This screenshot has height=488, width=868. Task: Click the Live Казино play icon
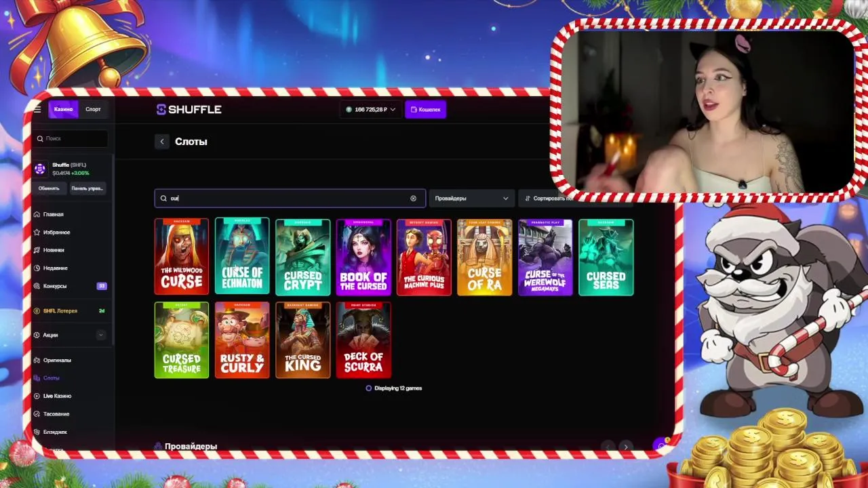tap(37, 396)
